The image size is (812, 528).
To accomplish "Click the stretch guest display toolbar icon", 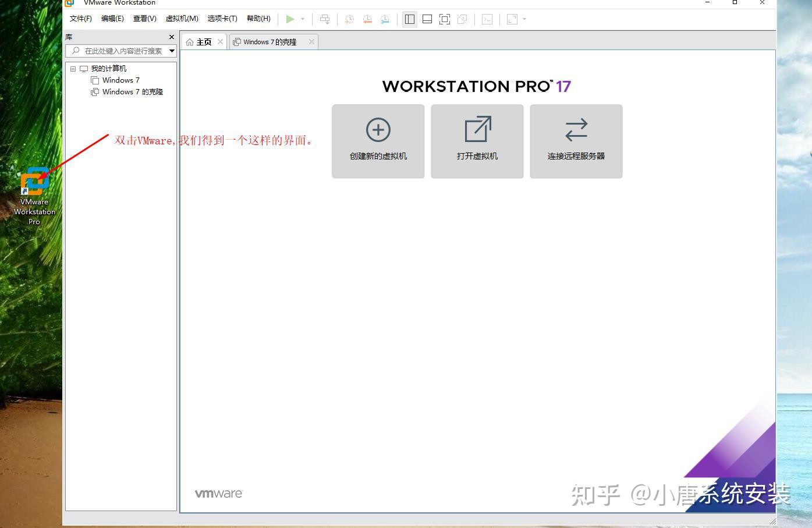I will (x=512, y=19).
